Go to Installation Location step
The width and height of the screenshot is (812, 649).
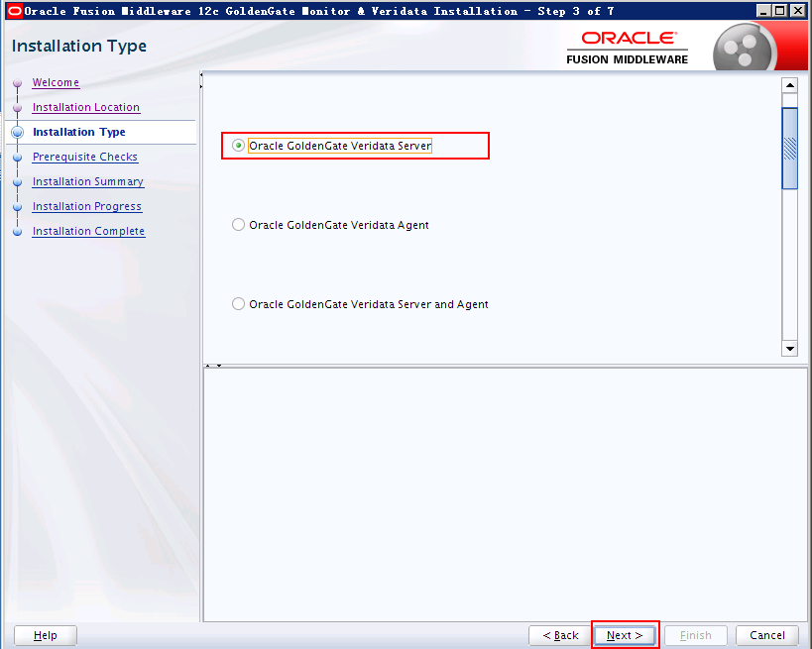coord(86,107)
